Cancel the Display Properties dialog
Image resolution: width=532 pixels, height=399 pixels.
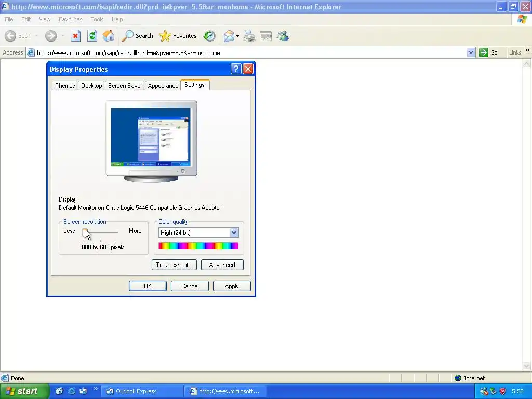190,286
